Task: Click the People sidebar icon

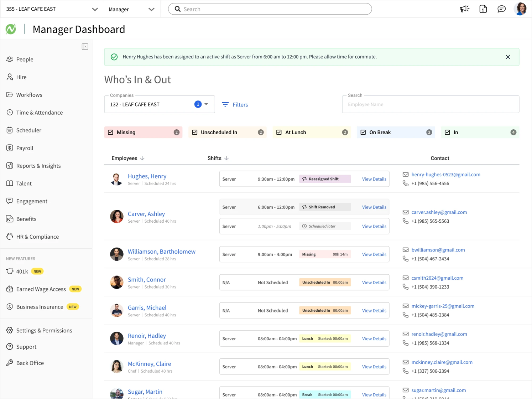Action: pos(10,59)
